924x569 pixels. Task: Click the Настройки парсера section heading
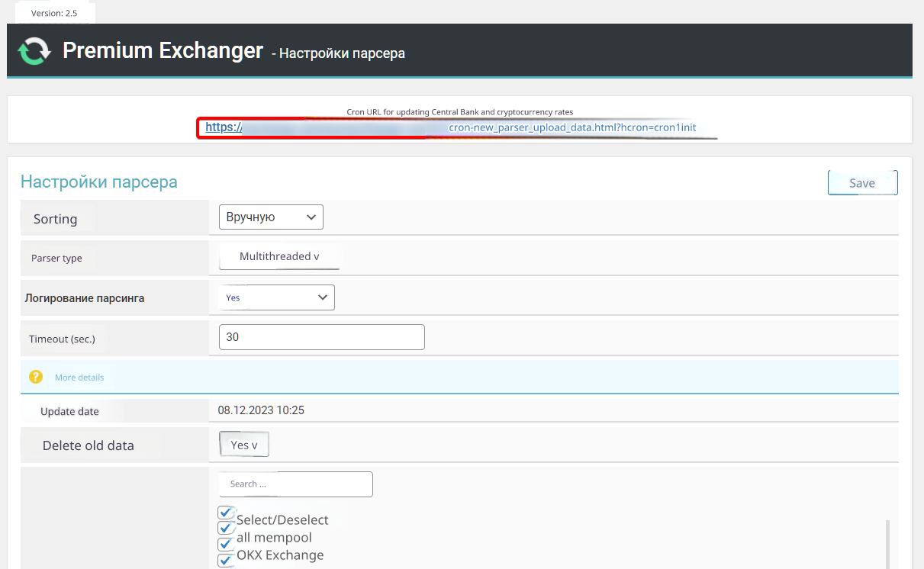tap(98, 182)
